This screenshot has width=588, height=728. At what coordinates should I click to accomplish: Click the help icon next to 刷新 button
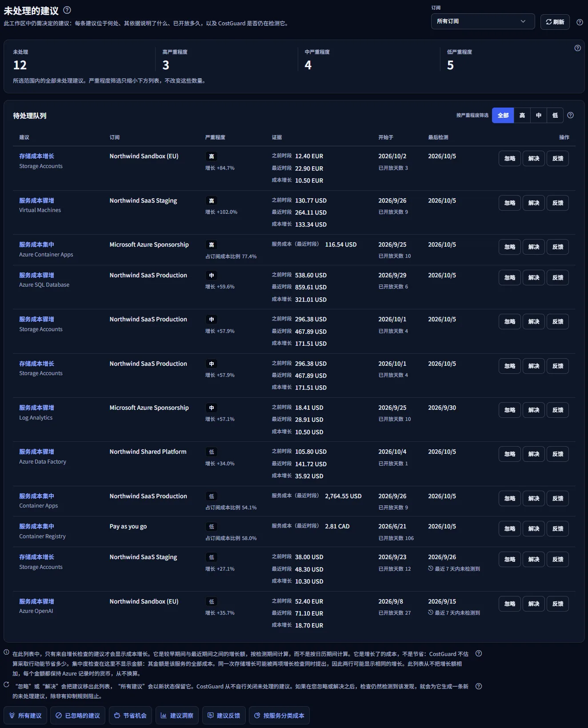pyautogui.click(x=580, y=22)
